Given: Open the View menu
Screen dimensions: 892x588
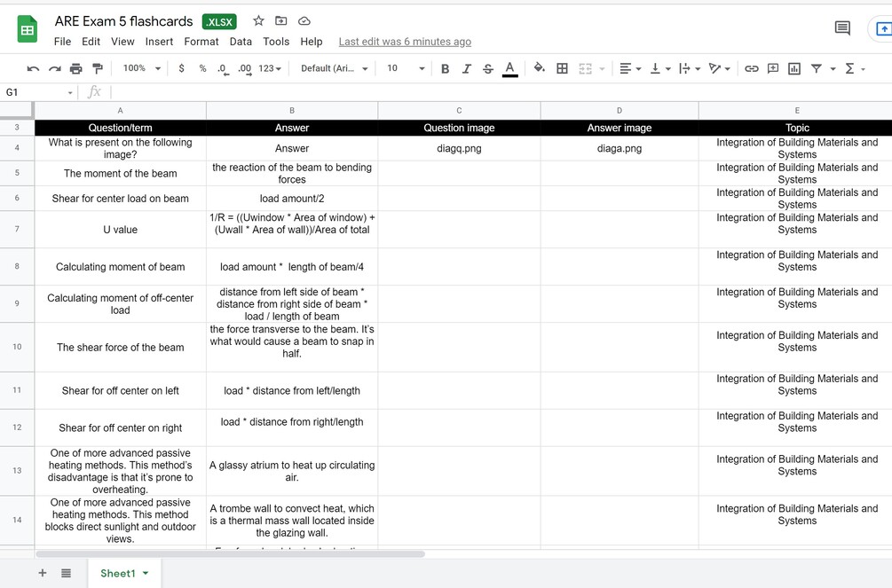Looking at the screenshot, I should [x=122, y=42].
